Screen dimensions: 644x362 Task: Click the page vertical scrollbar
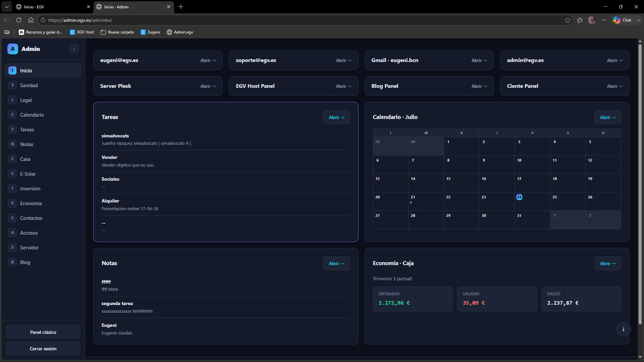[x=640, y=184]
